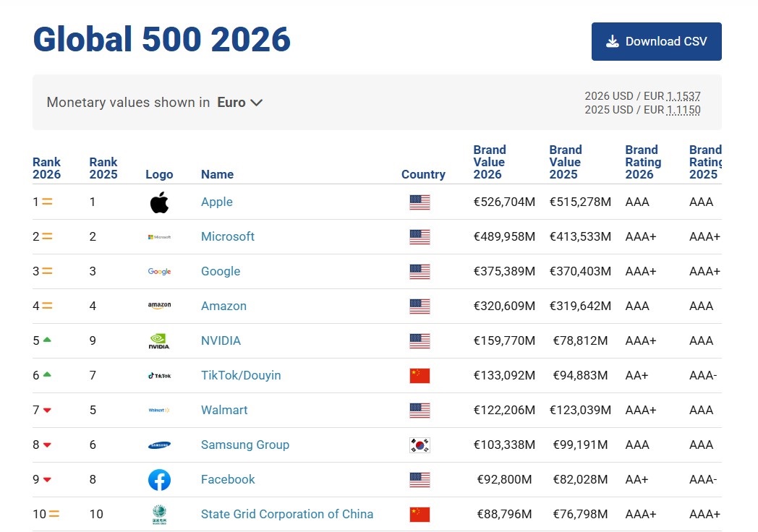Open the Walmart brand link
Viewport: 758px width, 532px height.
click(x=224, y=411)
